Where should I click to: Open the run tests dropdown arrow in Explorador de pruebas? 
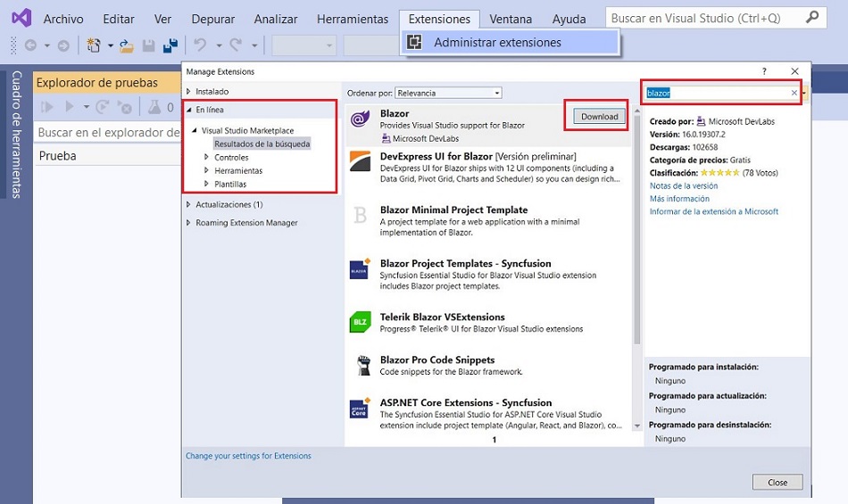[x=87, y=107]
